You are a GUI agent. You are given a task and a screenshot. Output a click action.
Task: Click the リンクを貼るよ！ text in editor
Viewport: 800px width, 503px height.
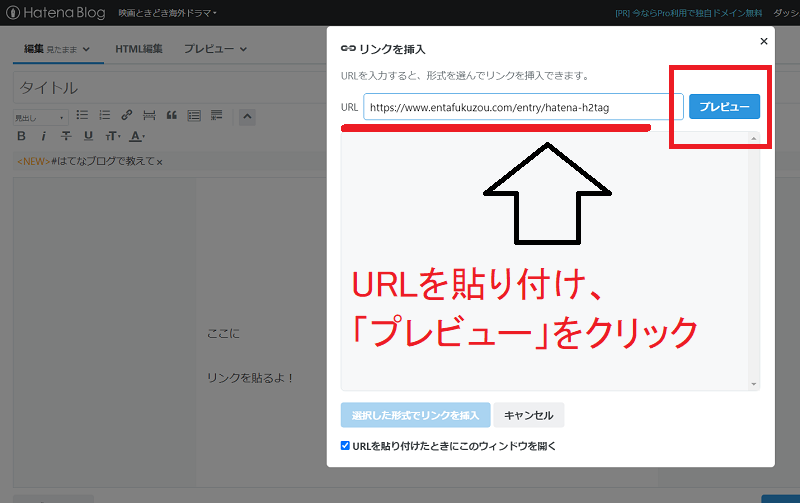(251, 378)
